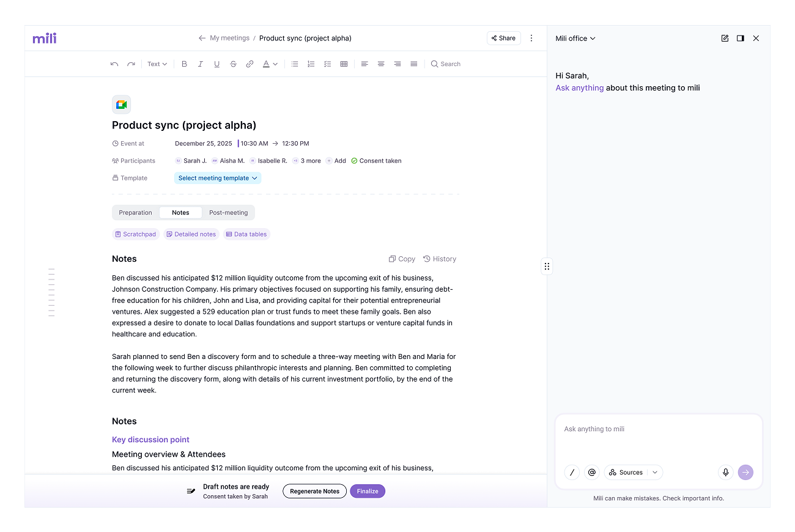This screenshot has height=532, width=795.
Task: Select participant Sarah J.
Action: pos(191,161)
